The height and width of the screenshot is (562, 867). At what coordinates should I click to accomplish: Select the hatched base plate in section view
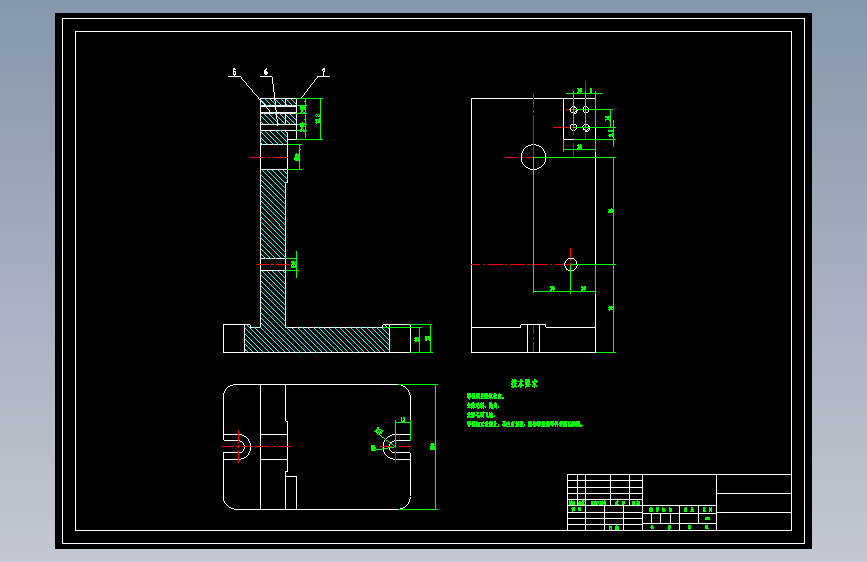click(317, 339)
